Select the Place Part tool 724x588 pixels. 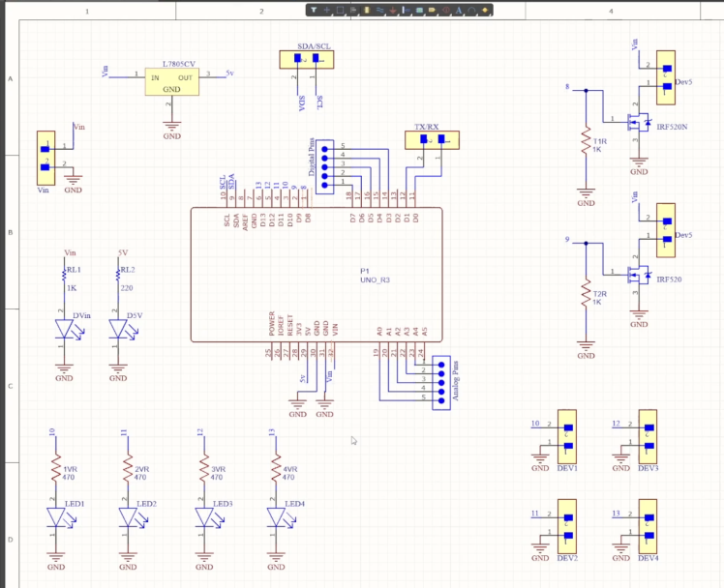point(368,10)
